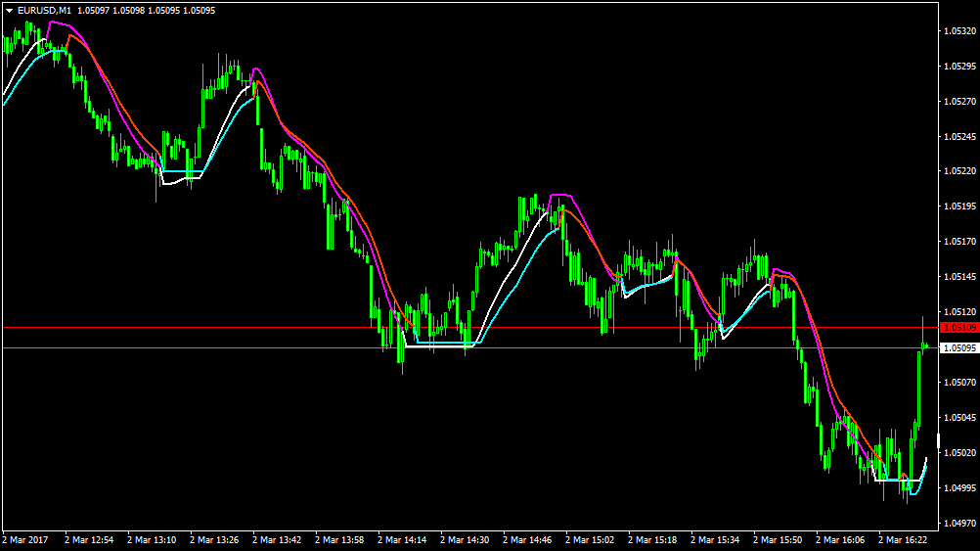Image resolution: width=980 pixels, height=551 pixels.
Task: Select the EURUSD,M1 chart title text
Action: point(44,11)
